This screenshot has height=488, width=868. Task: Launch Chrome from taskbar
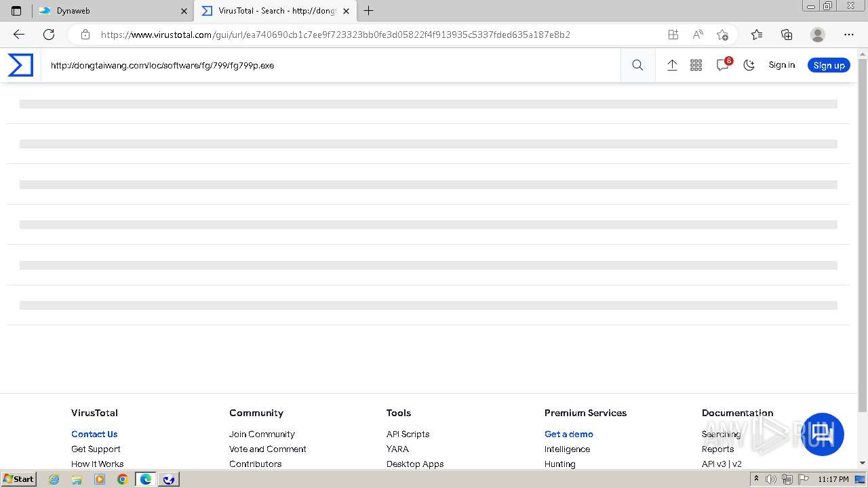(122, 479)
